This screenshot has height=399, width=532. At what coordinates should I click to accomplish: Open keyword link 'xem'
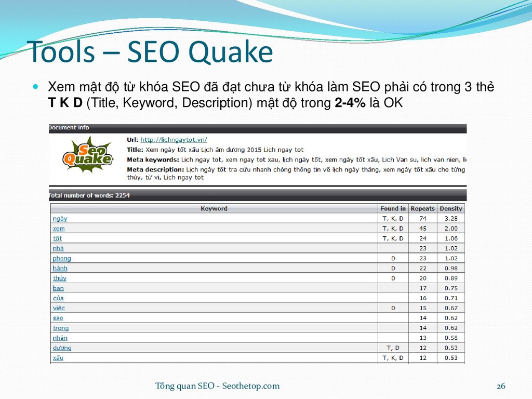click(59, 229)
